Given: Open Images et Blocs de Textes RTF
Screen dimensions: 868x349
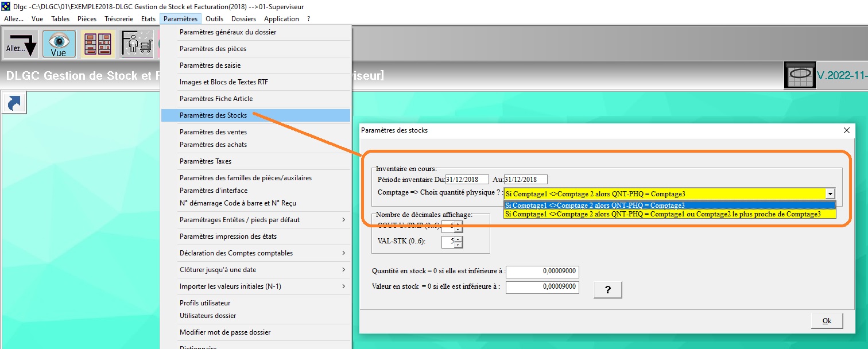Looking at the screenshot, I should (x=255, y=82).
